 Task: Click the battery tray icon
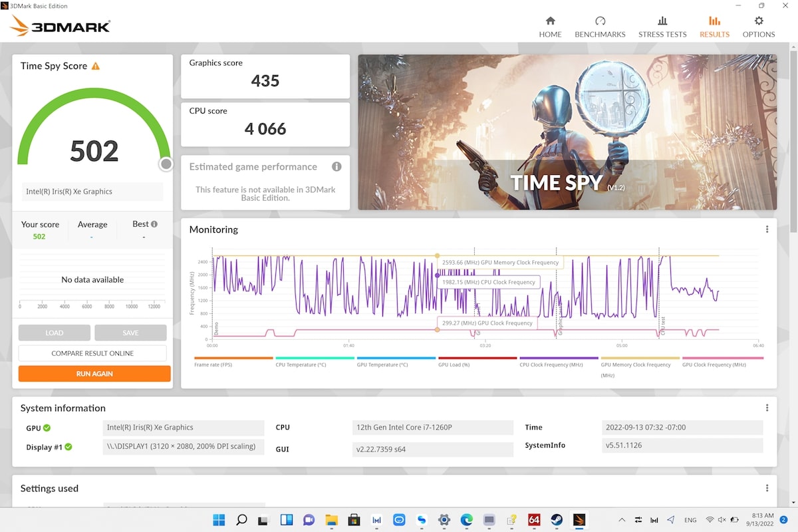point(735,519)
